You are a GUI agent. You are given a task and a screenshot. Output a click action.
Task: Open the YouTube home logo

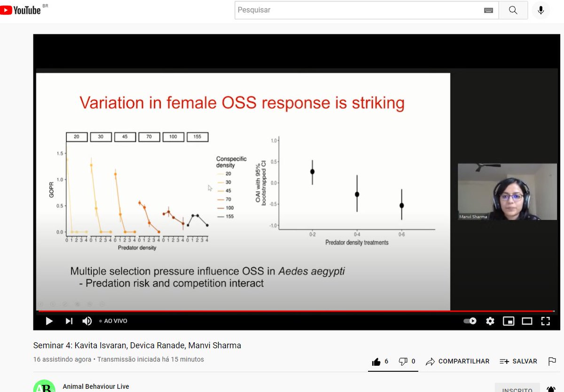[x=21, y=10]
